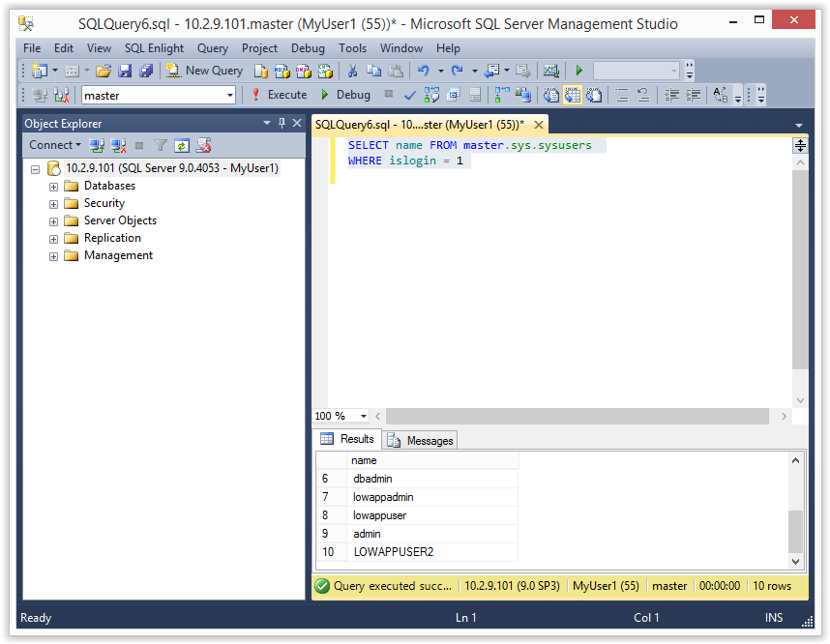Viewport: 830px width, 644px height.
Task: Click the Save All icon
Action: [146, 71]
